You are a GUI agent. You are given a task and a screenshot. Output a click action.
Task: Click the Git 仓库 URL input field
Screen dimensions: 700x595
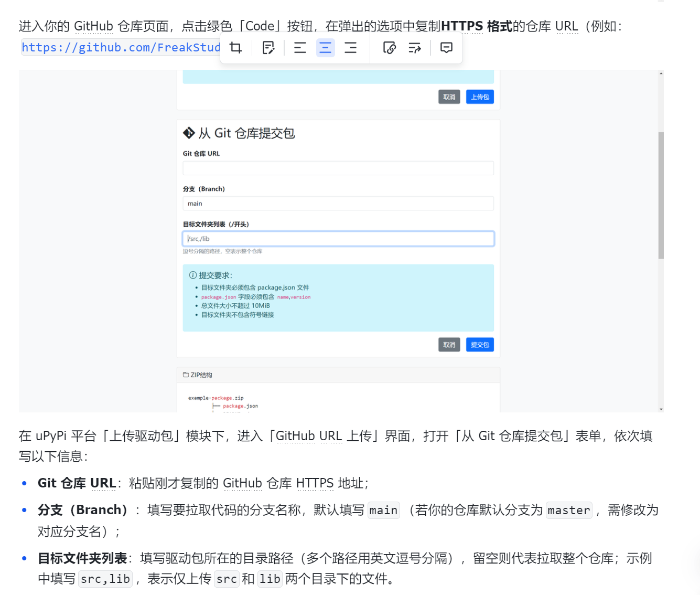[338, 168]
